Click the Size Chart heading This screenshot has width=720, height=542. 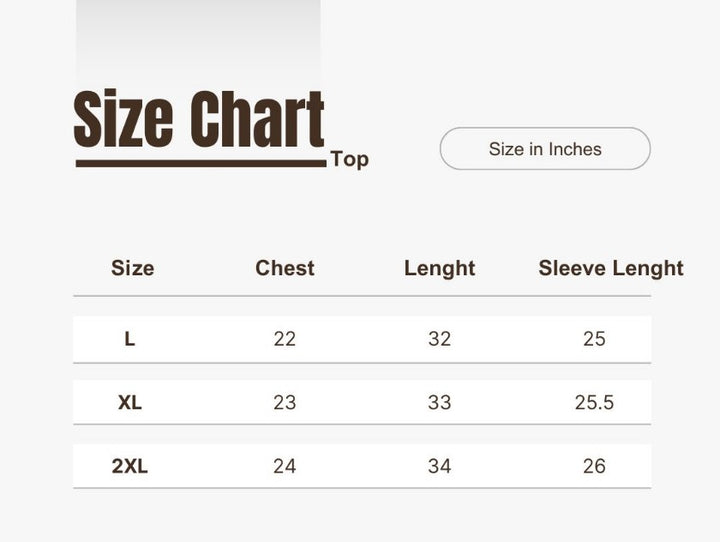coord(199,120)
